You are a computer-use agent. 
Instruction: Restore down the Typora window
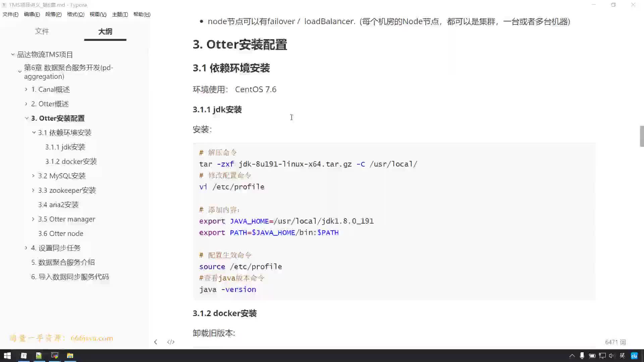point(613,5)
